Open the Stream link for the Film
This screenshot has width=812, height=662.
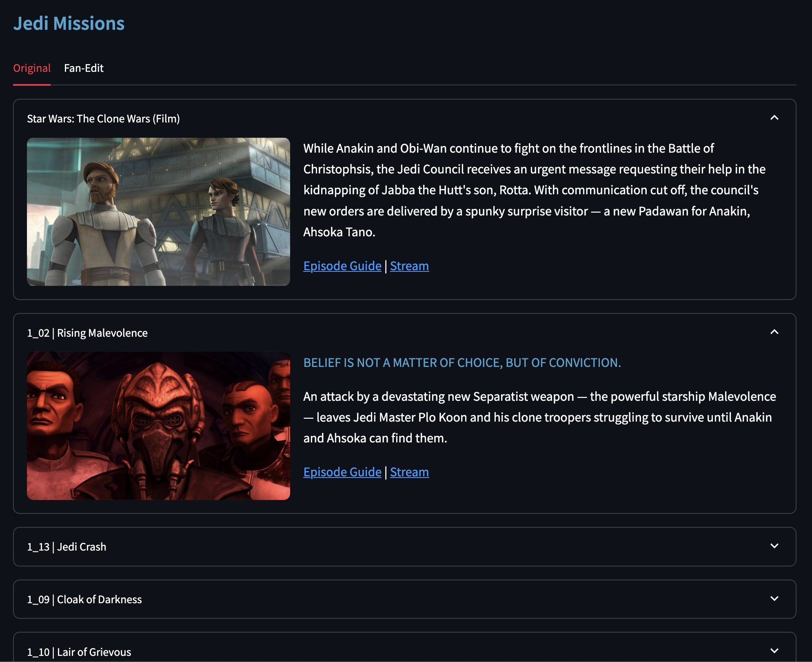click(409, 266)
